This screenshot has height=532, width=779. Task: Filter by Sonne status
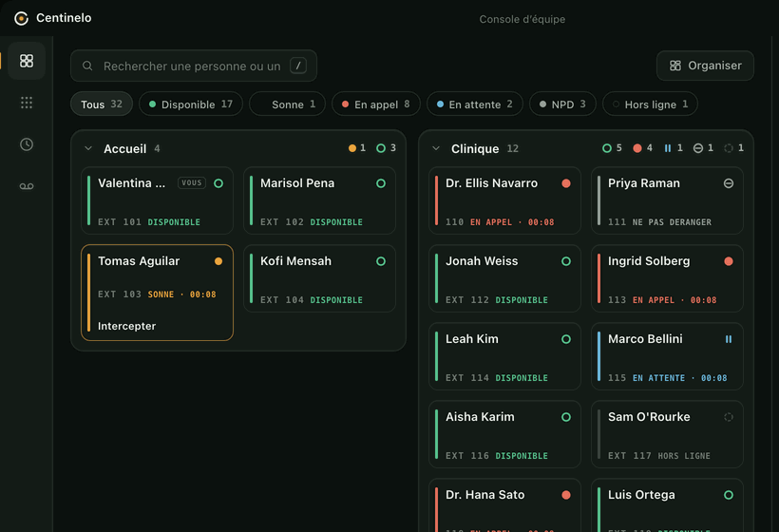click(x=287, y=104)
